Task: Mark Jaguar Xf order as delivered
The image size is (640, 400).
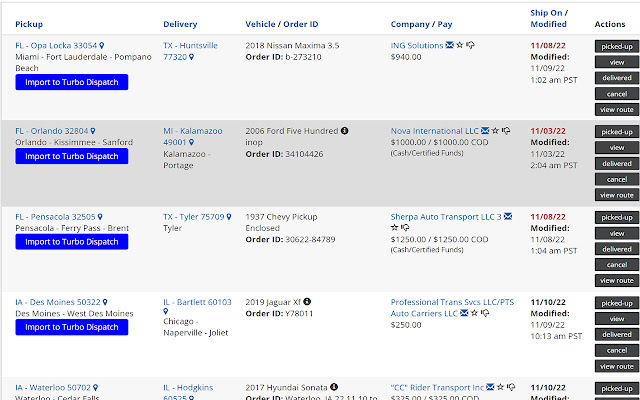Action: [x=617, y=335]
